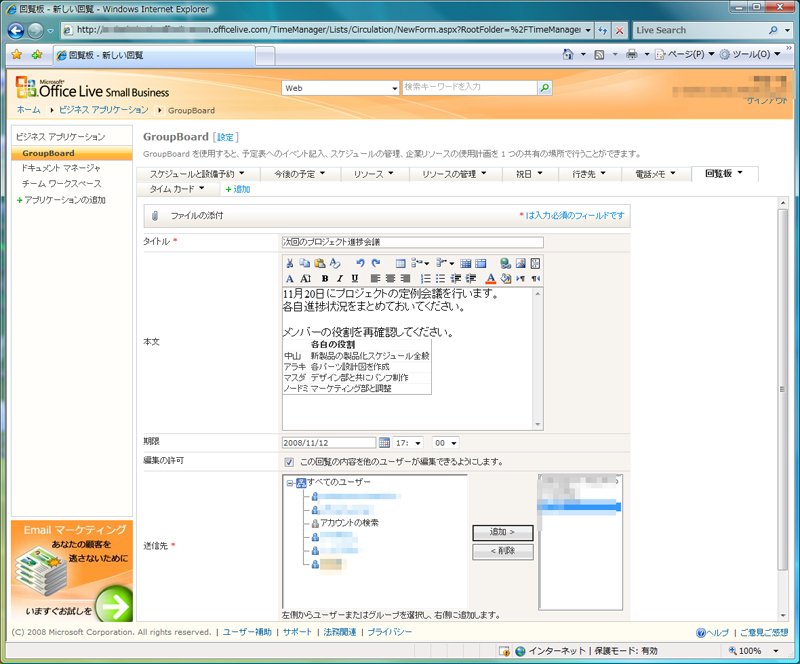Screen dimensions: 800x664
Task: Open the font face A icon
Action: tap(290, 279)
